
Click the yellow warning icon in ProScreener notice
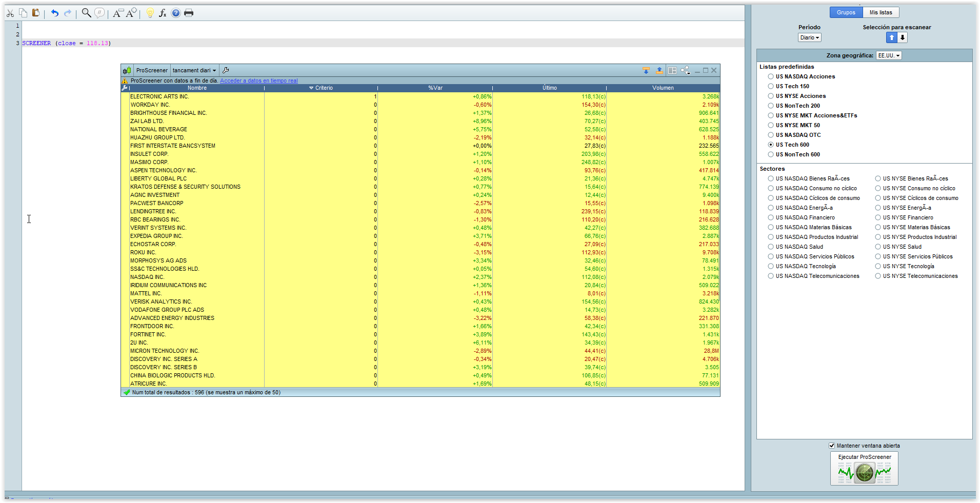[x=125, y=81]
